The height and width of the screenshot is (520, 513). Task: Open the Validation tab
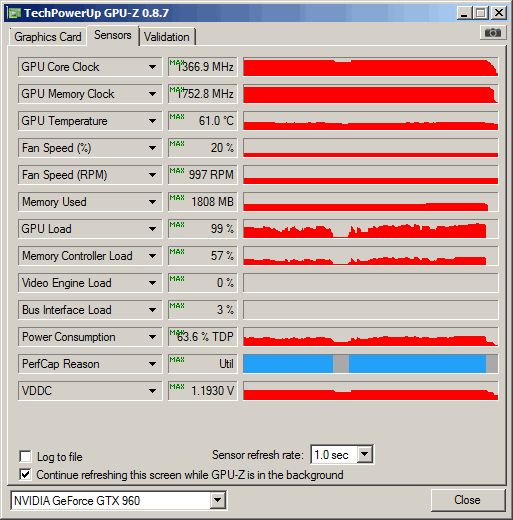click(167, 37)
